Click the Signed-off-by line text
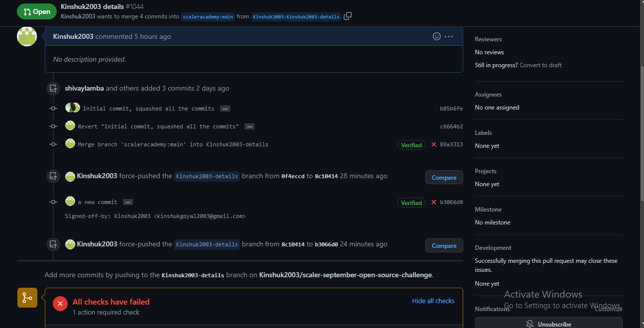The image size is (644, 328). (155, 216)
